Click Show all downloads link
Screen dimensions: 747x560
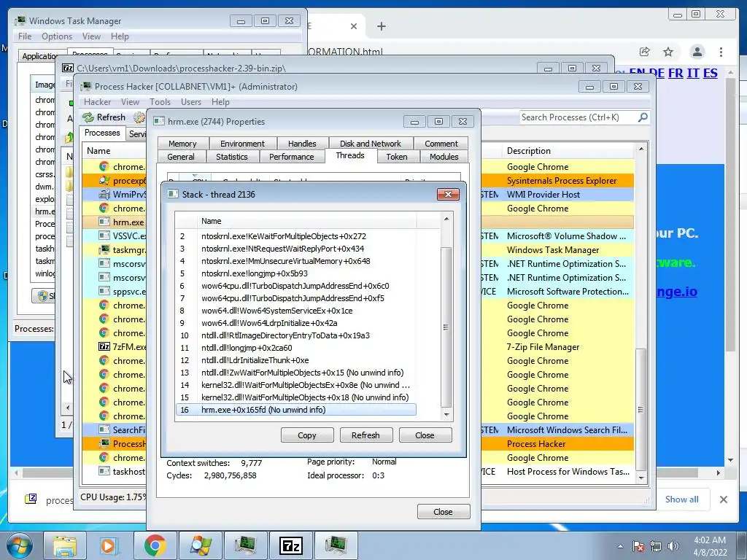pos(682,499)
